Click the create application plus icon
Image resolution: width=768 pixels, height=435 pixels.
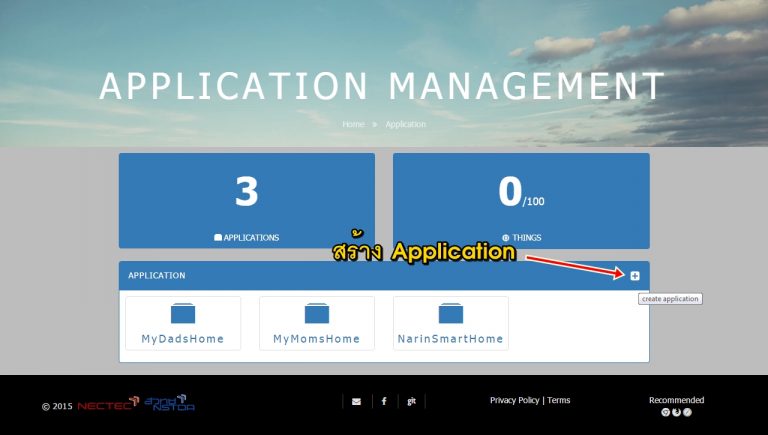point(635,276)
